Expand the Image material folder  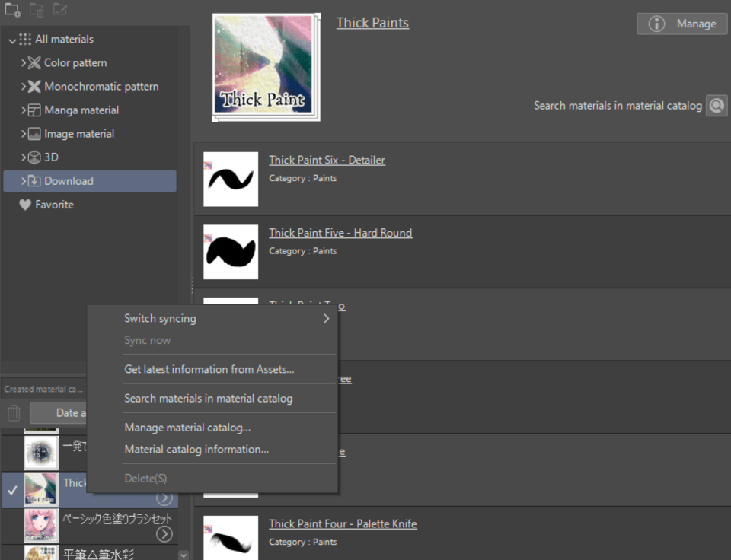[24, 134]
